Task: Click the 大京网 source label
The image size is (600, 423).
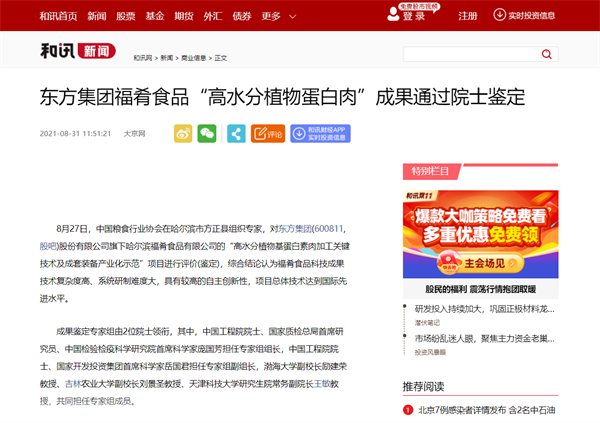Action: (134, 134)
